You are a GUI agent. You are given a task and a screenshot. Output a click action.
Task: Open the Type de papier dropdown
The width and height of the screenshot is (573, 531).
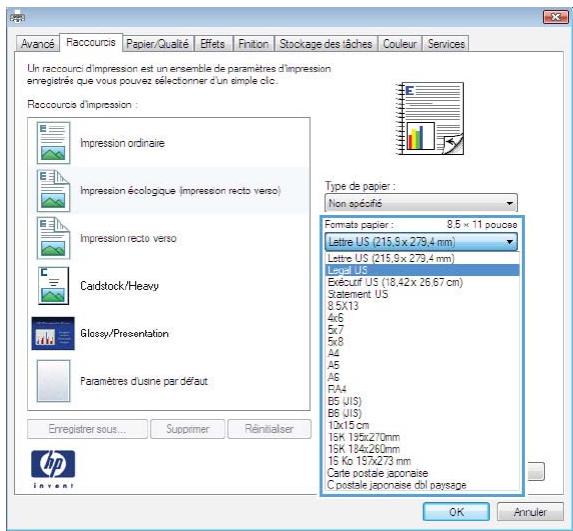pos(421,203)
